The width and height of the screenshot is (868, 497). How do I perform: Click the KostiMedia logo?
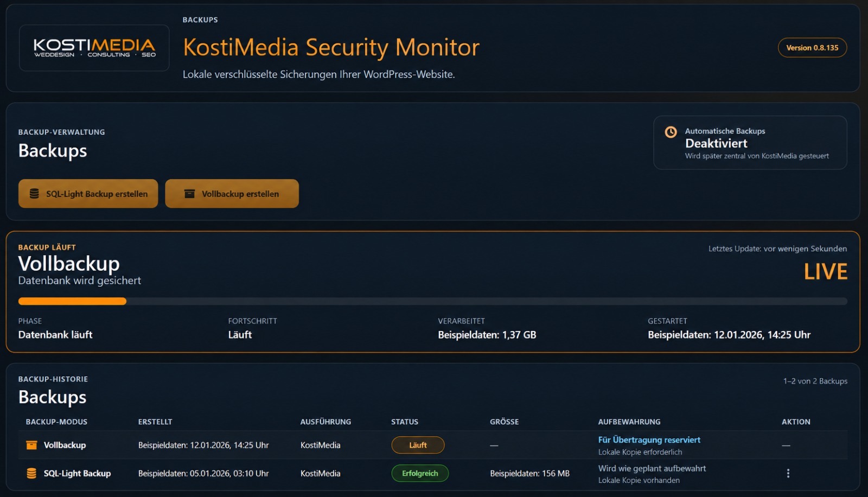(94, 48)
